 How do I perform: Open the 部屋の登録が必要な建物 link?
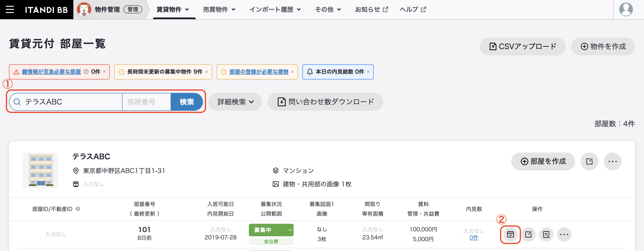tap(259, 72)
